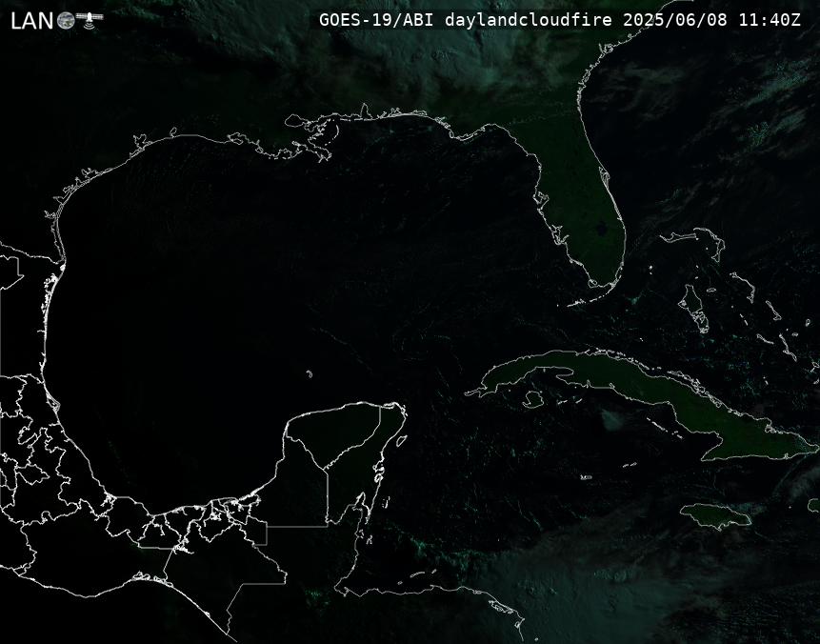Click the satellite icon in logo

click(90, 19)
